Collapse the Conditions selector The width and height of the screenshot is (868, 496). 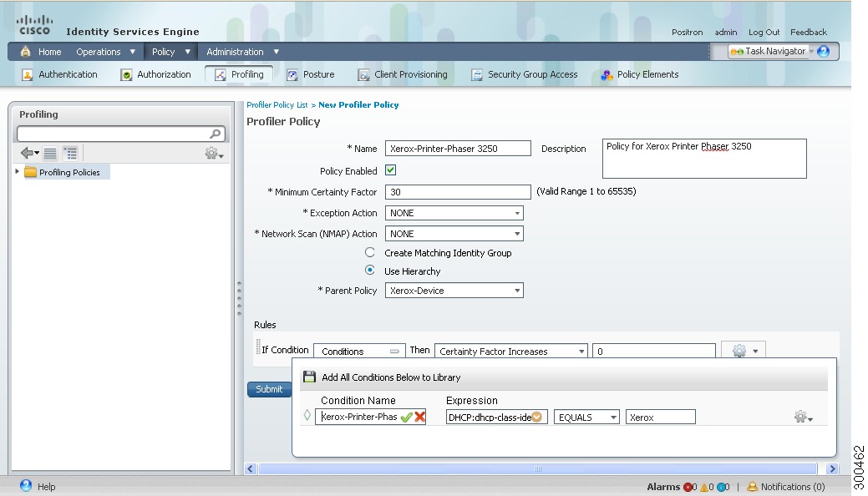point(394,352)
